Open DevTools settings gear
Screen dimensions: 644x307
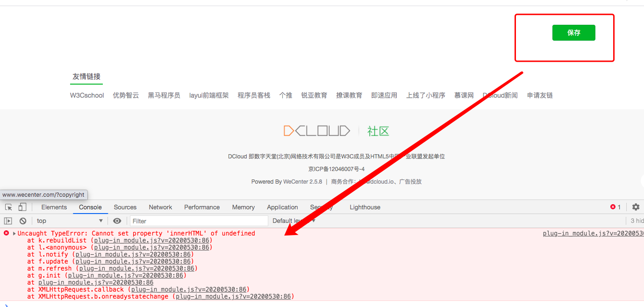(x=636, y=207)
